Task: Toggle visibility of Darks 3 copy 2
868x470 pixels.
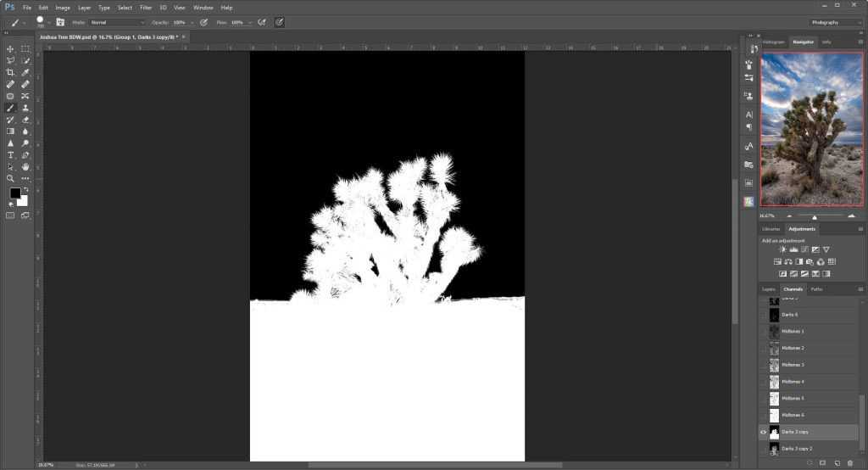Action: tap(763, 448)
